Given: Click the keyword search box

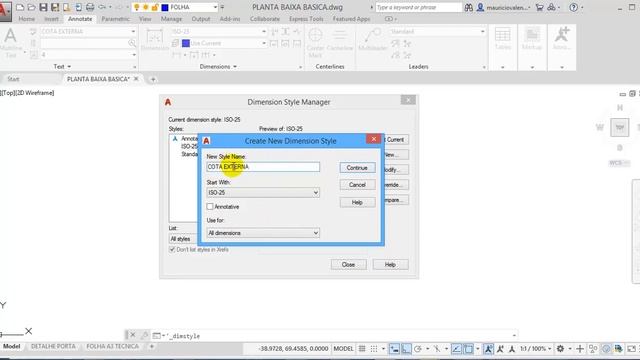Looking at the screenshot, I should point(418,7).
